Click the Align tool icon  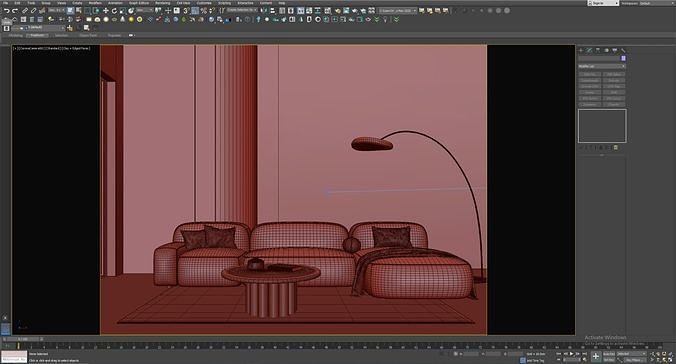tap(273, 10)
